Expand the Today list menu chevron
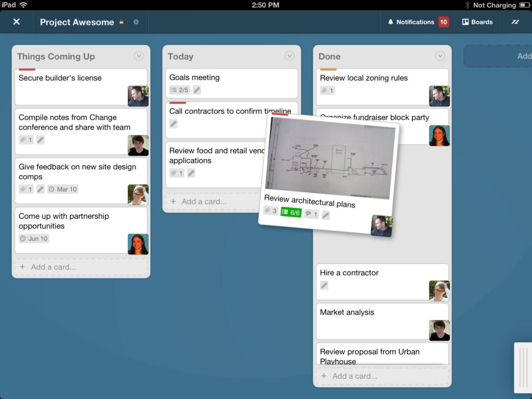 point(289,56)
